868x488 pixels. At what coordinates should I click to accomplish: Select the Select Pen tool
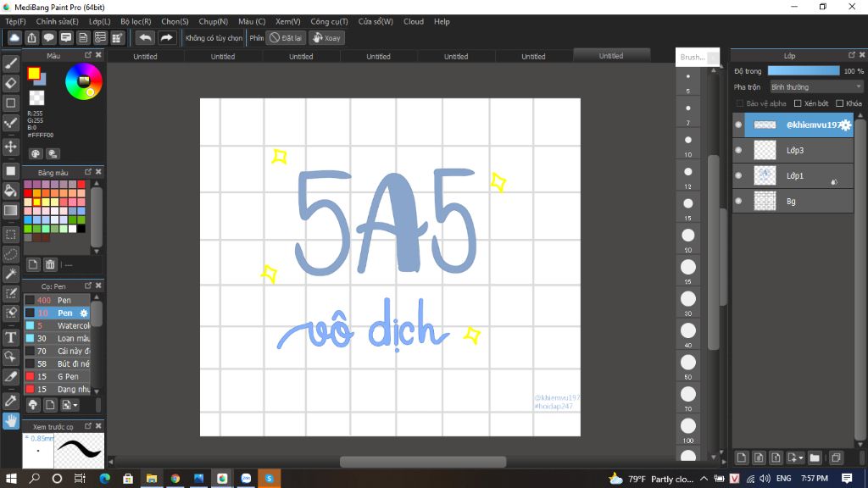(x=10, y=293)
